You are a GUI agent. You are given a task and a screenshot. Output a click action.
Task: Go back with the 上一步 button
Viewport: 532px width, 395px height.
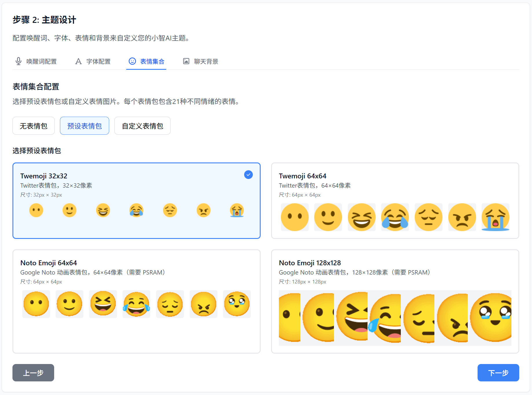(33, 373)
